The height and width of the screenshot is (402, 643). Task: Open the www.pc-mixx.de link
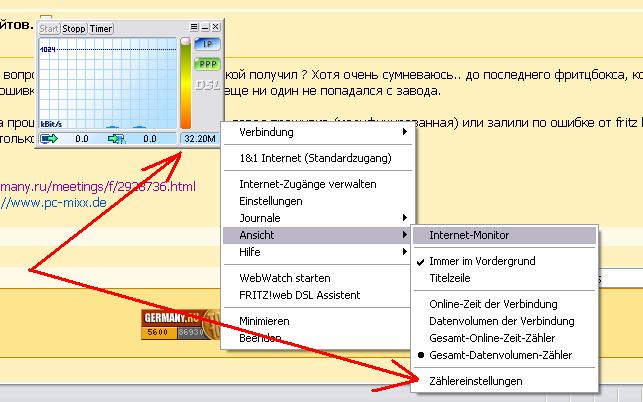(x=53, y=203)
